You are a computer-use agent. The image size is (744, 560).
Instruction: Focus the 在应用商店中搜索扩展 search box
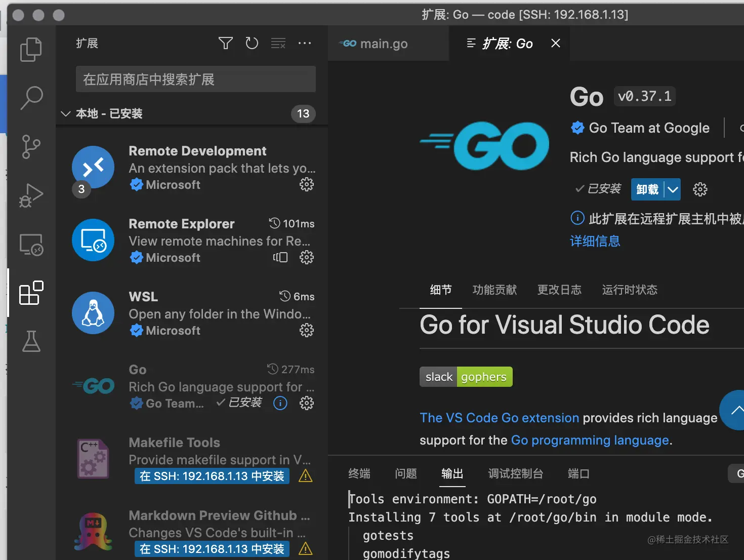click(x=196, y=79)
